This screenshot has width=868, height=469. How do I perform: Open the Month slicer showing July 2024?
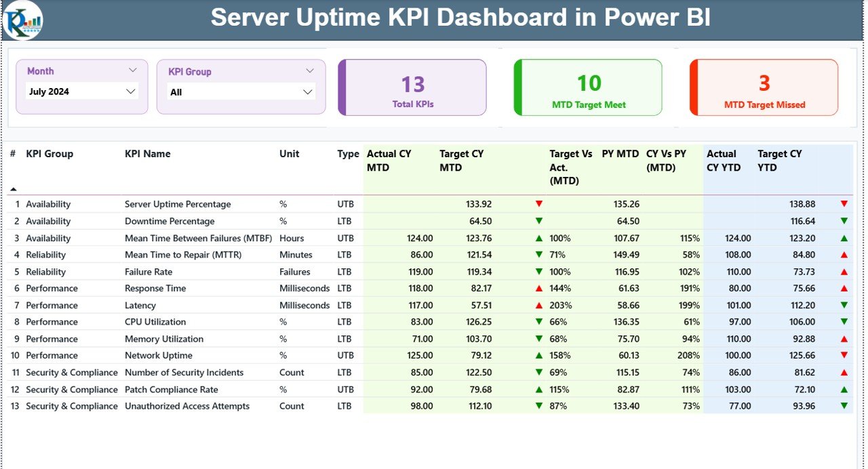point(81,91)
